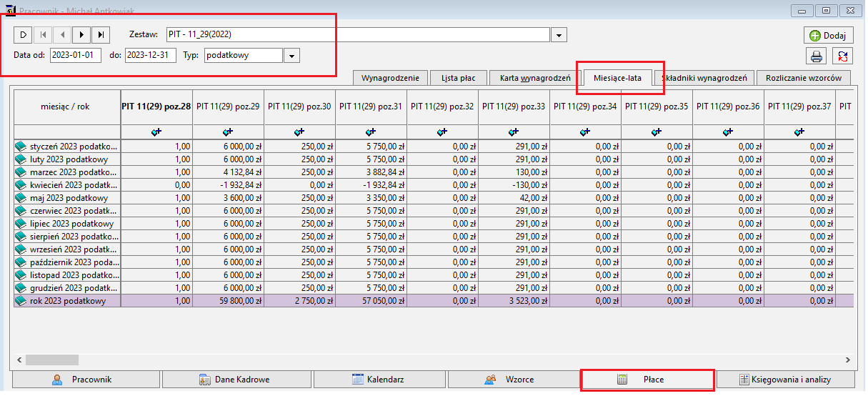Click the 'miesiąc / rok' column header
The width and height of the screenshot is (868, 396).
pyautogui.click(x=67, y=107)
